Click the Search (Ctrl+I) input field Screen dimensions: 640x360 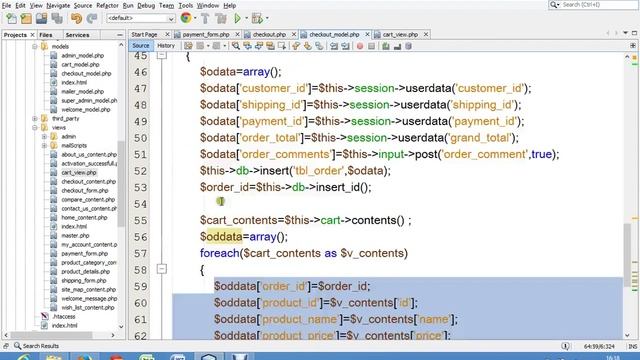[x=598, y=4]
